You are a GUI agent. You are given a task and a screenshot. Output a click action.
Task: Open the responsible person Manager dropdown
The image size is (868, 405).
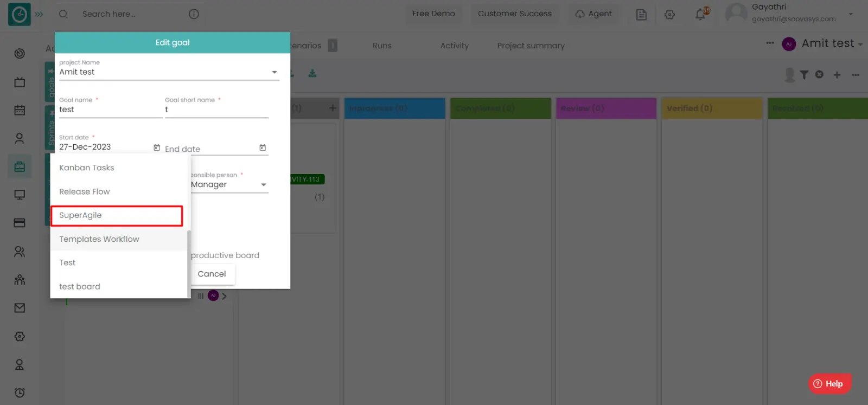[x=229, y=184]
